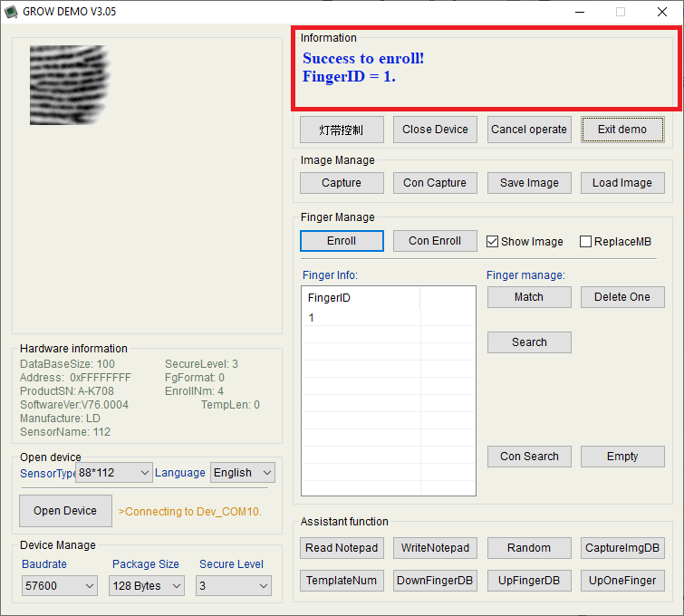
Task: Expand the Package Size dropdown
Action: coord(147,586)
